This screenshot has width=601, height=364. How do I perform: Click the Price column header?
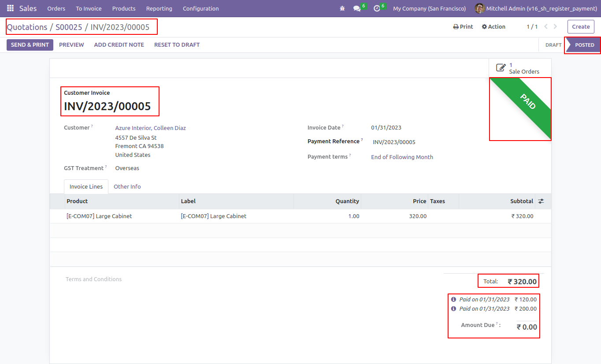click(394, 201)
